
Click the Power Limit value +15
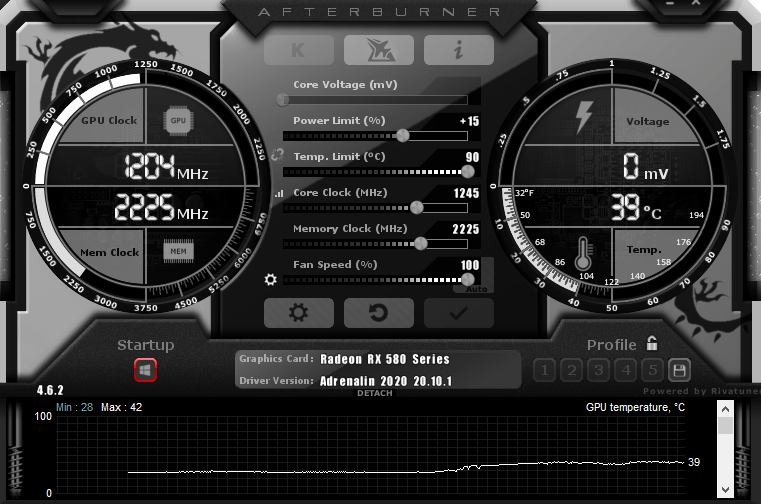(x=469, y=121)
